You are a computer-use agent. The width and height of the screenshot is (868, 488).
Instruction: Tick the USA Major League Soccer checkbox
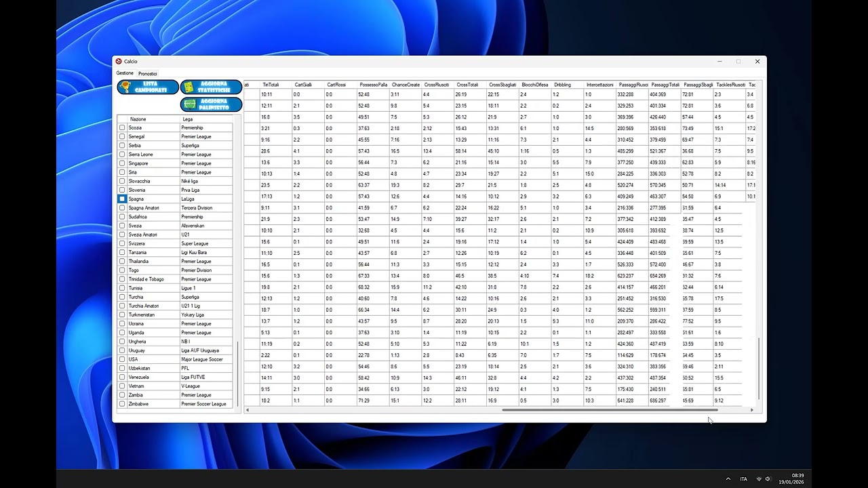point(122,359)
